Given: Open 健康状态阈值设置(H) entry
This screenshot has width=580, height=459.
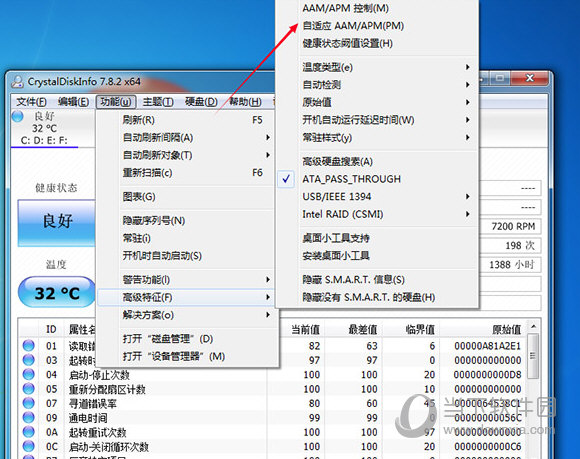Looking at the screenshot, I should pos(377,43).
